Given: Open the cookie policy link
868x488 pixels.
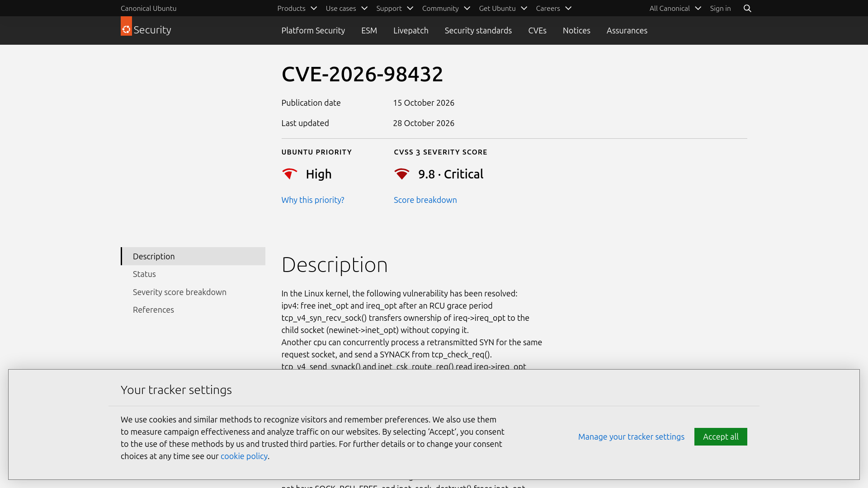Looking at the screenshot, I should pos(244,456).
